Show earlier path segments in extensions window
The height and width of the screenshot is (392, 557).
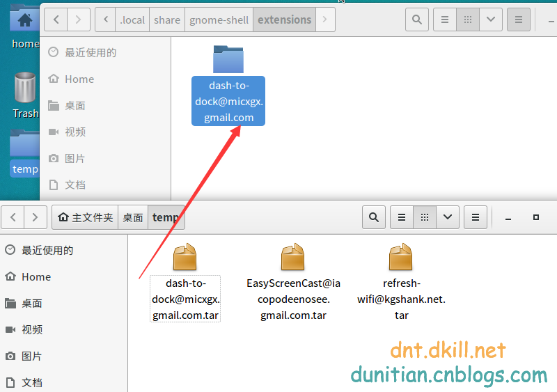[x=106, y=19]
